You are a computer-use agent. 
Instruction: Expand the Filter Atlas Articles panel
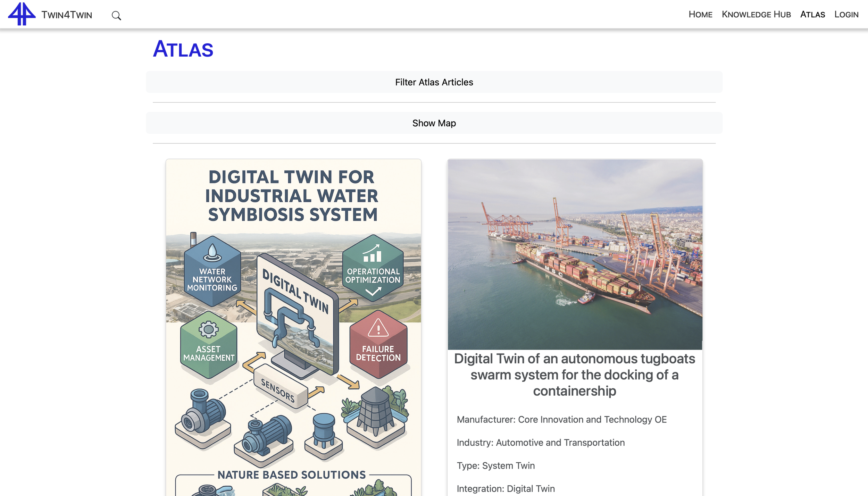434,82
